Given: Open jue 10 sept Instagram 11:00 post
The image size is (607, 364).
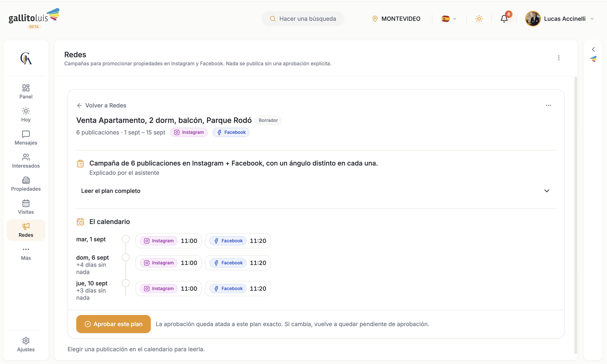Looking at the screenshot, I should pyautogui.click(x=168, y=288).
